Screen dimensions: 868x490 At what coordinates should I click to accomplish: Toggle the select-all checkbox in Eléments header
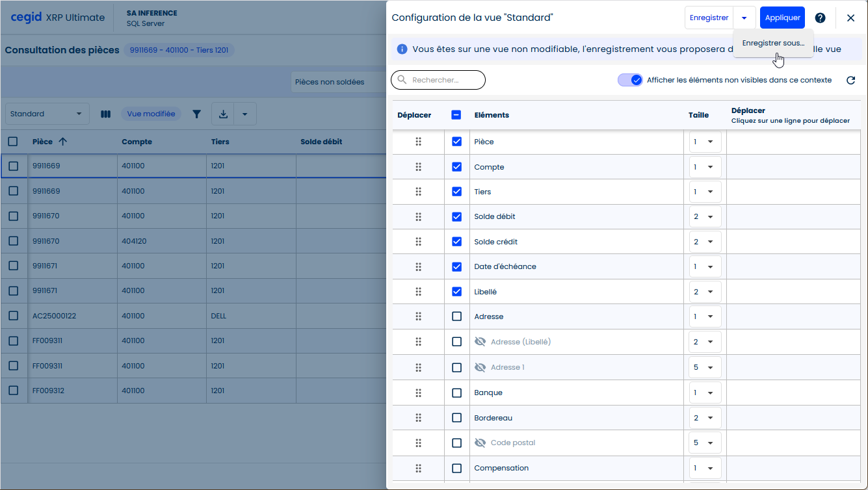(456, 115)
